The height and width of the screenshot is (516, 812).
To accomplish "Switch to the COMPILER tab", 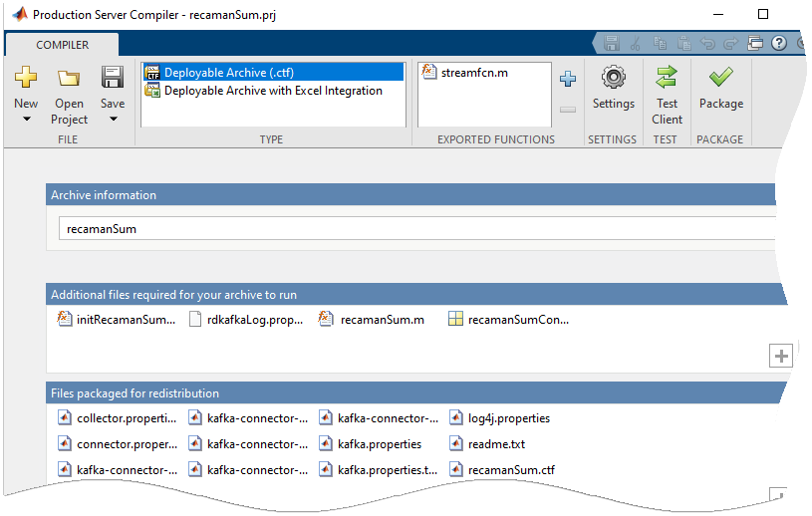I will [62, 45].
